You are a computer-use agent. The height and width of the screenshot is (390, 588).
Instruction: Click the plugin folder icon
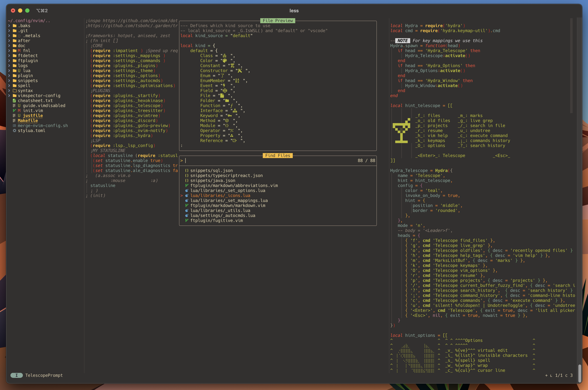pos(14,76)
